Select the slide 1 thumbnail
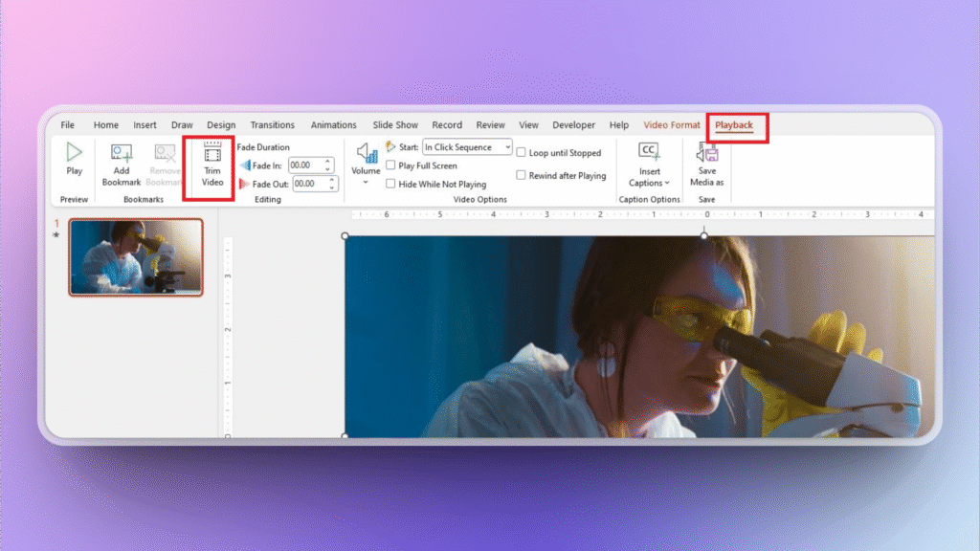The height and width of the screenshot is (551, 980). [x=135, y=255]
